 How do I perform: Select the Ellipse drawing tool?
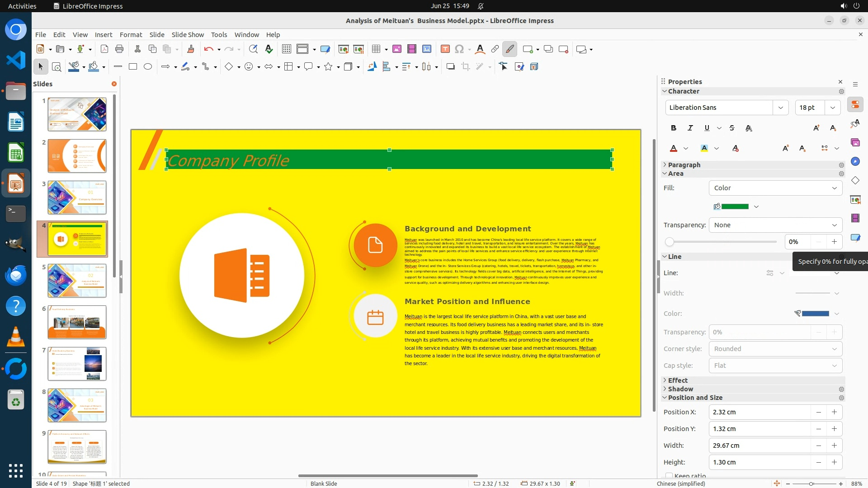148,67
